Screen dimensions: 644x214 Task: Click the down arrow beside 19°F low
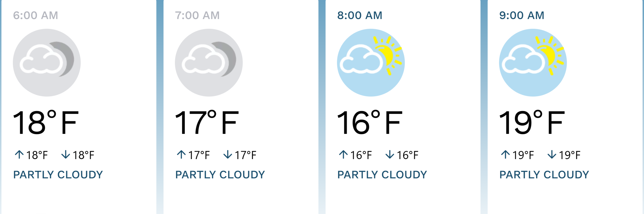(552, 154)
